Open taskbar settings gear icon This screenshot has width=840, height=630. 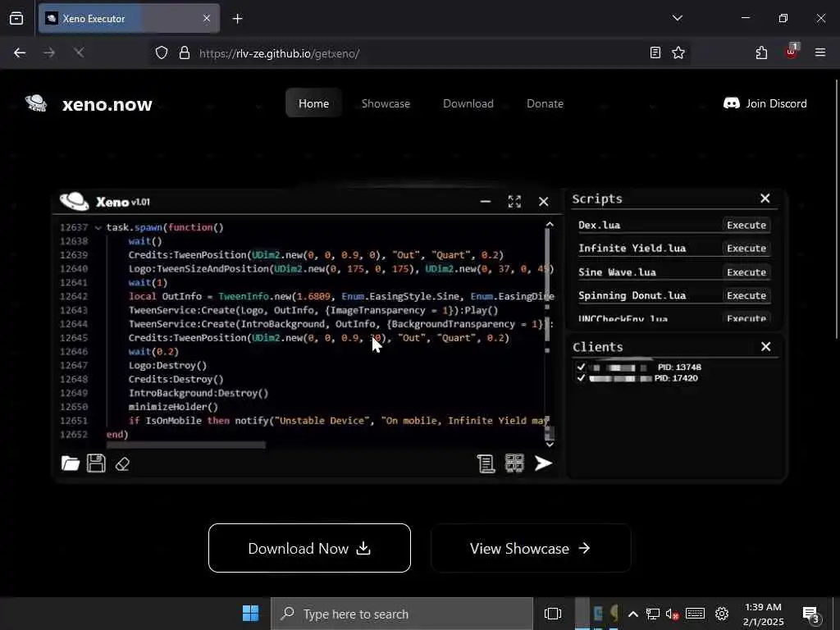tap(722, 614)
